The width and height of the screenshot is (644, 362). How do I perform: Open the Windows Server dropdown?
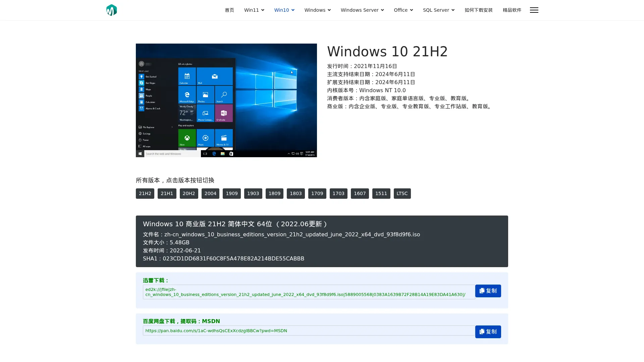tap(362, 10)
